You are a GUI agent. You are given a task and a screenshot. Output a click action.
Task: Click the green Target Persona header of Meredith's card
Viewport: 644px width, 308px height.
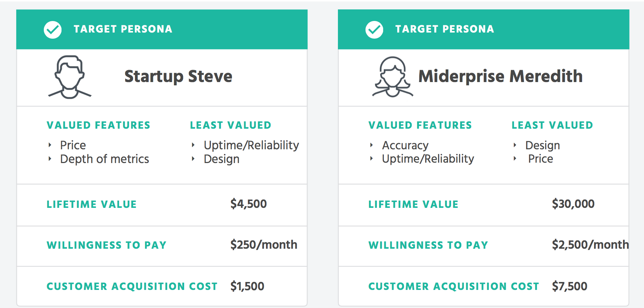pyautogui.click(x=483, y=29)
